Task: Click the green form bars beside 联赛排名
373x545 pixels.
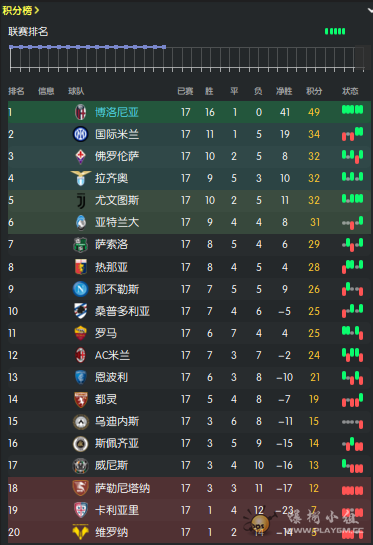Action: tap(335, 32)
